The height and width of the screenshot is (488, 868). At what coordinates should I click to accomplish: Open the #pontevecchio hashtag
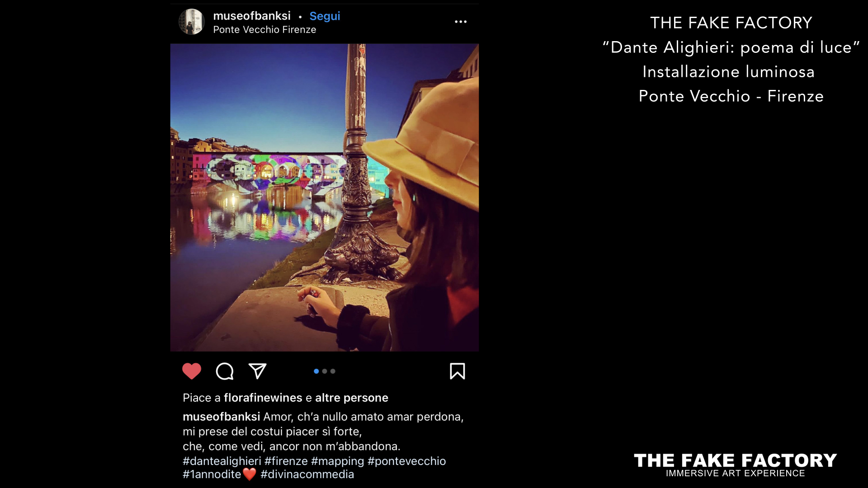click(x=407, y=461)
